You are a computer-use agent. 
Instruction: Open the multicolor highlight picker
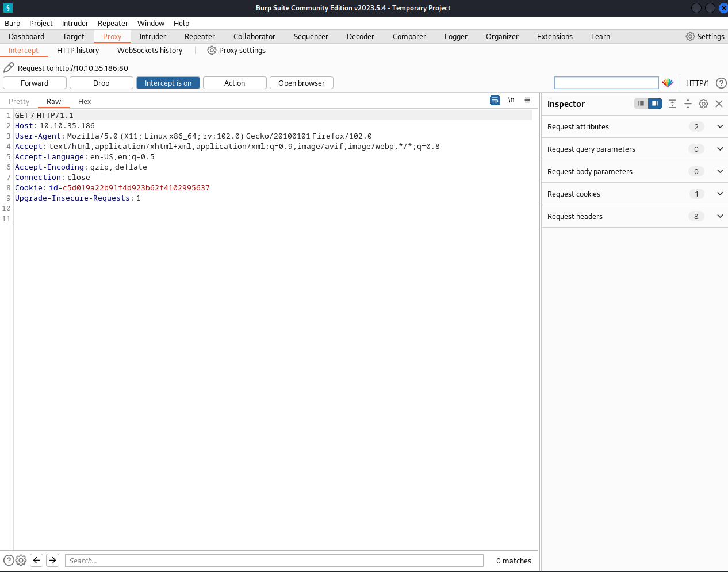click(668, 83)
